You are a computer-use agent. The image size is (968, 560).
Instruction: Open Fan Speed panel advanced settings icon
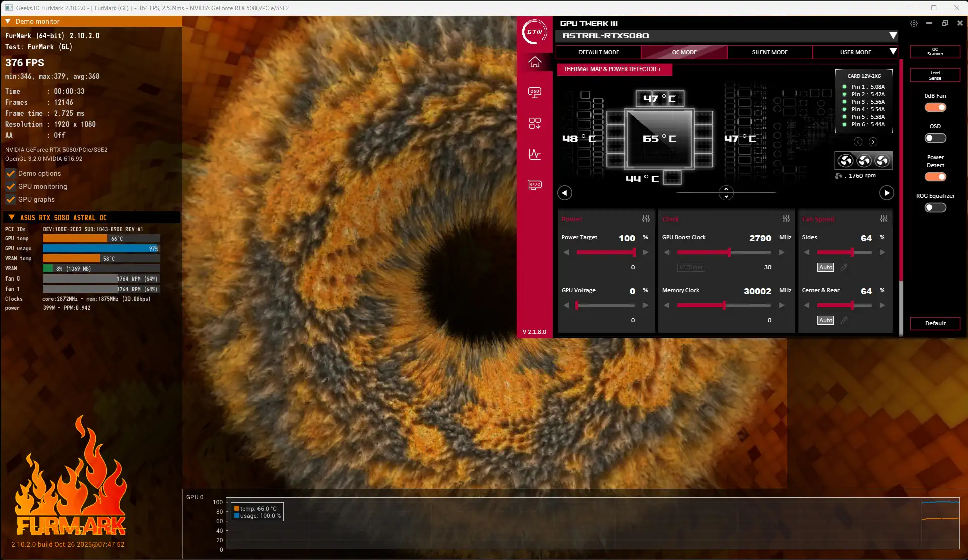click(x=884, y=219)
